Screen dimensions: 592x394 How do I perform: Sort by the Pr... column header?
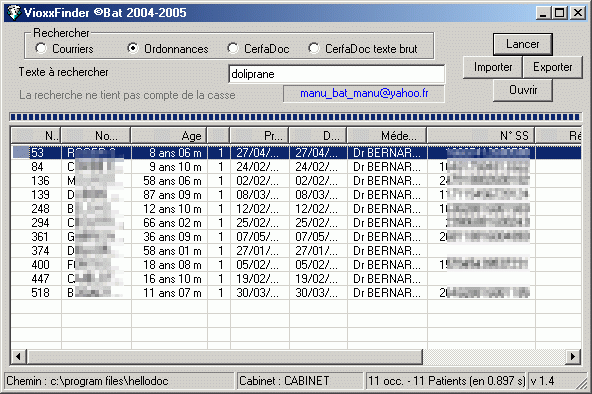[259, 135]
